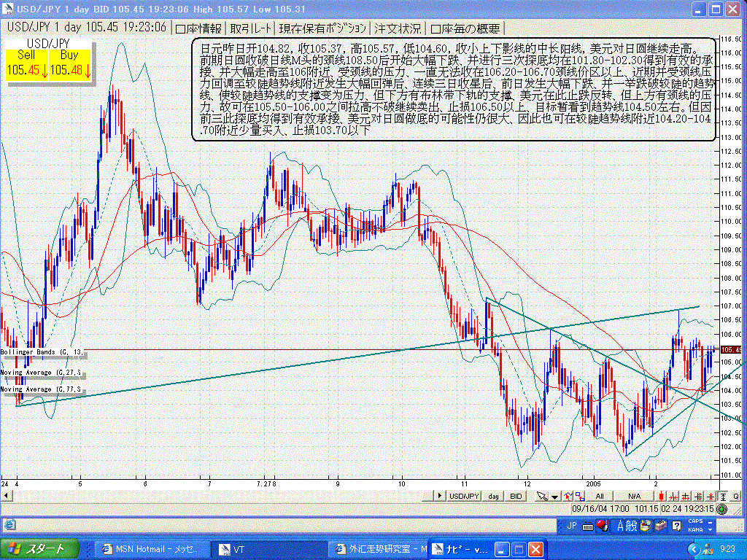Click the Moving Average (C,27,S label

(x=41, y=373)
